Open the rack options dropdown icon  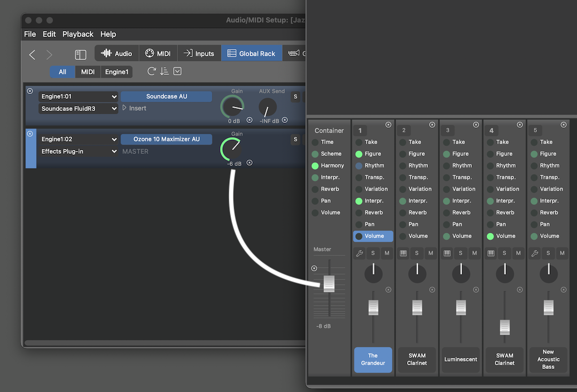coord(177,72)
